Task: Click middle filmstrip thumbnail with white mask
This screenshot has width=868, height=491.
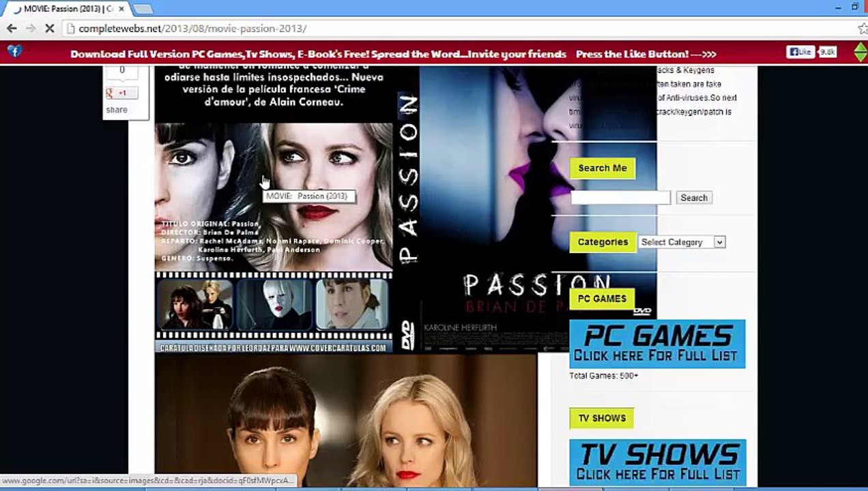Action: [275, 305]
